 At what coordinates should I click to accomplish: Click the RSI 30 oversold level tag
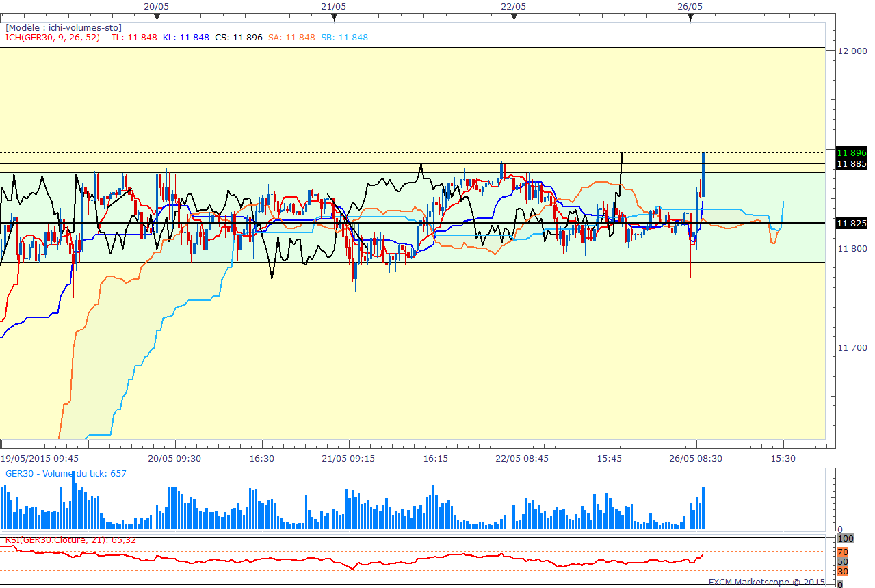[x=843, y=571]
